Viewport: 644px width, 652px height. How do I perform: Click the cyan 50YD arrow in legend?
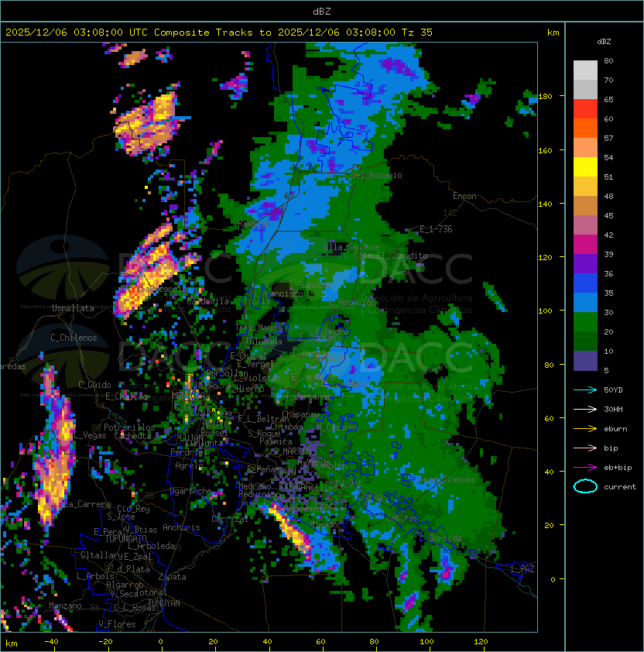(585, 389)
